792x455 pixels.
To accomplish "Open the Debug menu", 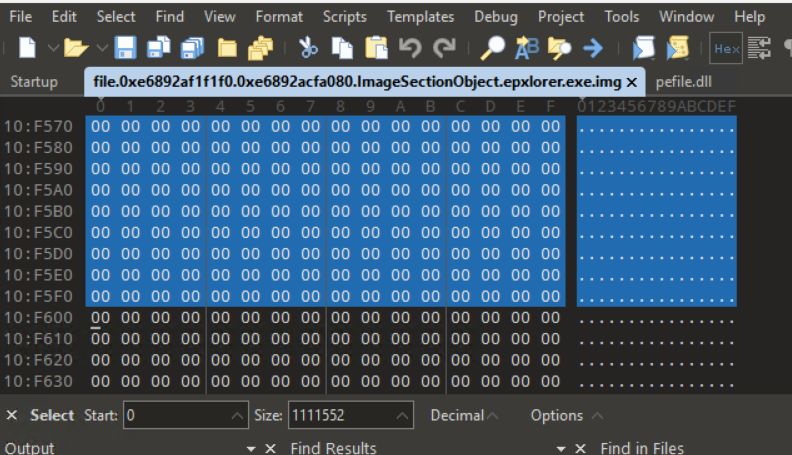I will (x=496, y=17).
